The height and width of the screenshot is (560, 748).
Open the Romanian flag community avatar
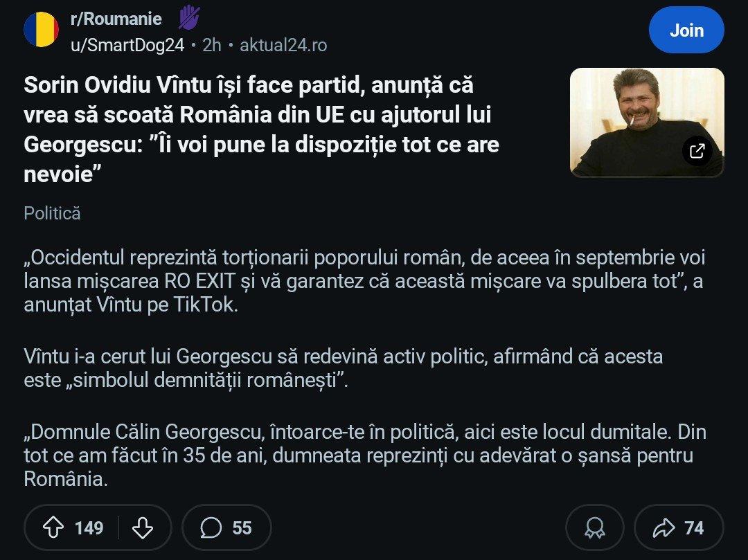click(x=42, y=30)
